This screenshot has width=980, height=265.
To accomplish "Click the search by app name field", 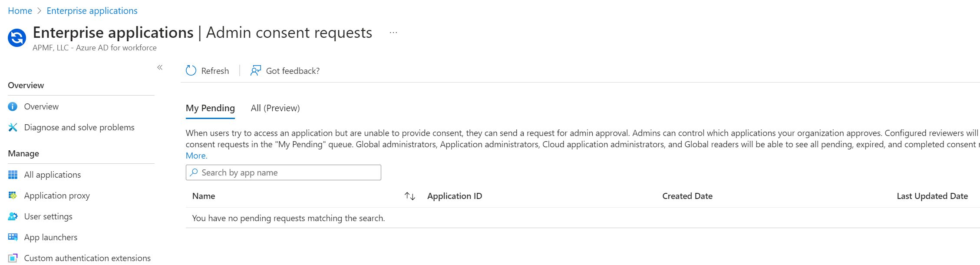I will click(283, 172).
